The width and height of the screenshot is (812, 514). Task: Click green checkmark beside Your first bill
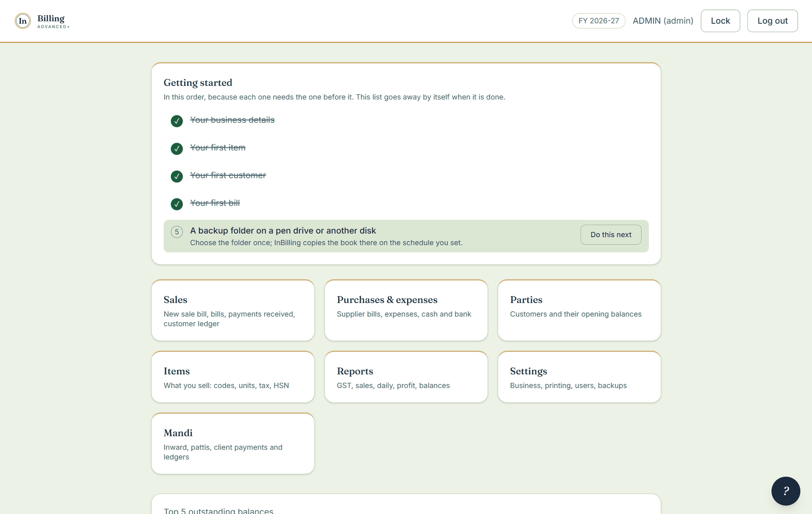177,204
